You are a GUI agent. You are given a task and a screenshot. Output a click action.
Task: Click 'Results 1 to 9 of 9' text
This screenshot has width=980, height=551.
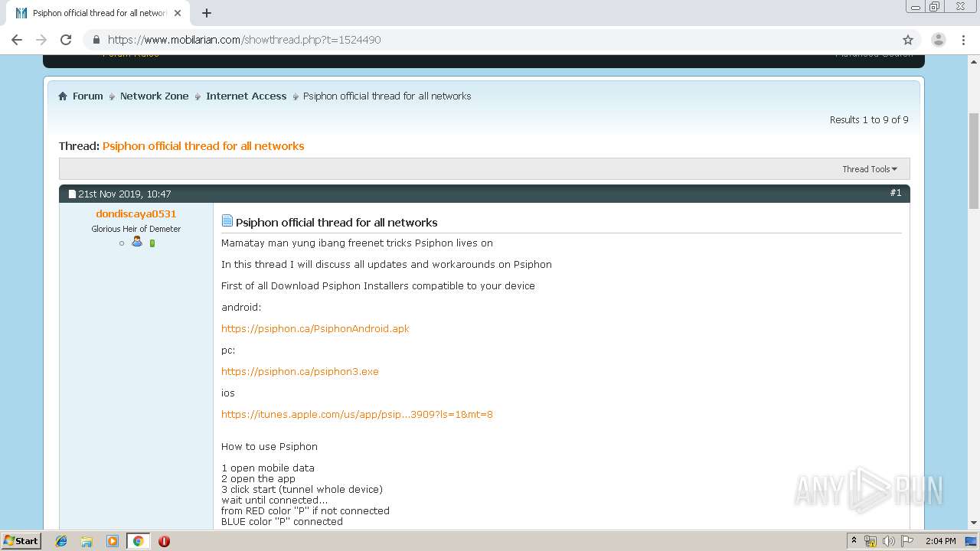click(x=869, y=120)
